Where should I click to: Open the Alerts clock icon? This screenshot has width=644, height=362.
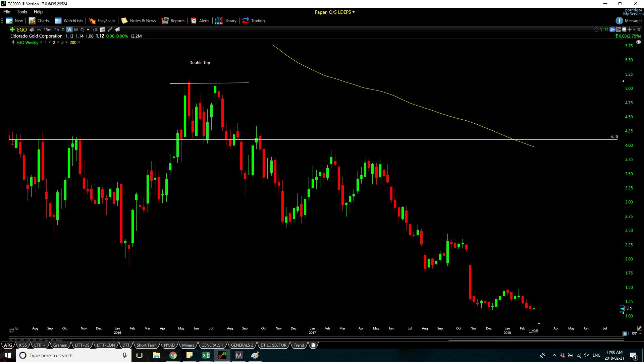[194, 21]
